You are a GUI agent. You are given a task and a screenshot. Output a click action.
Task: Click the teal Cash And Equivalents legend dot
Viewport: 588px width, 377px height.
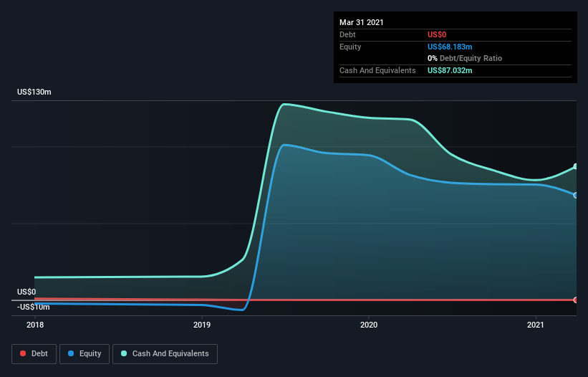[124, 353]
